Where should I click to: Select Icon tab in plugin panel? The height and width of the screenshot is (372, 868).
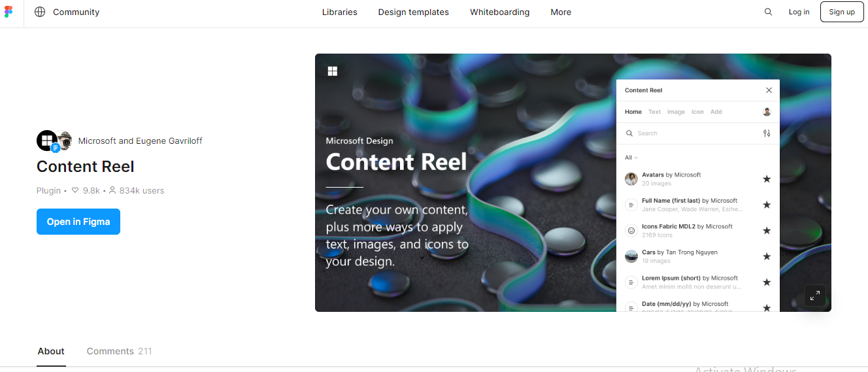(x=698, y=112)
